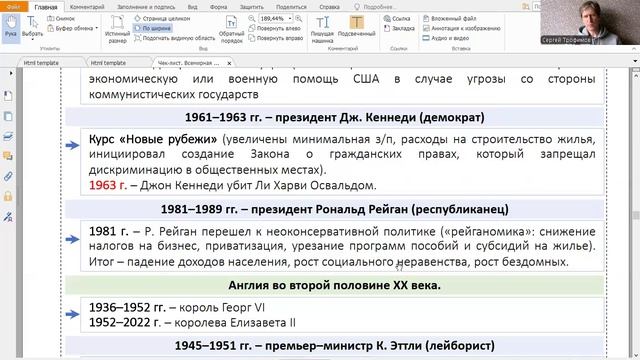This screenshot has height=360, width=640.
Task: Select the Пишущая машинка typewriter tool
Action: pyautogui.click(x=322, y=29)
